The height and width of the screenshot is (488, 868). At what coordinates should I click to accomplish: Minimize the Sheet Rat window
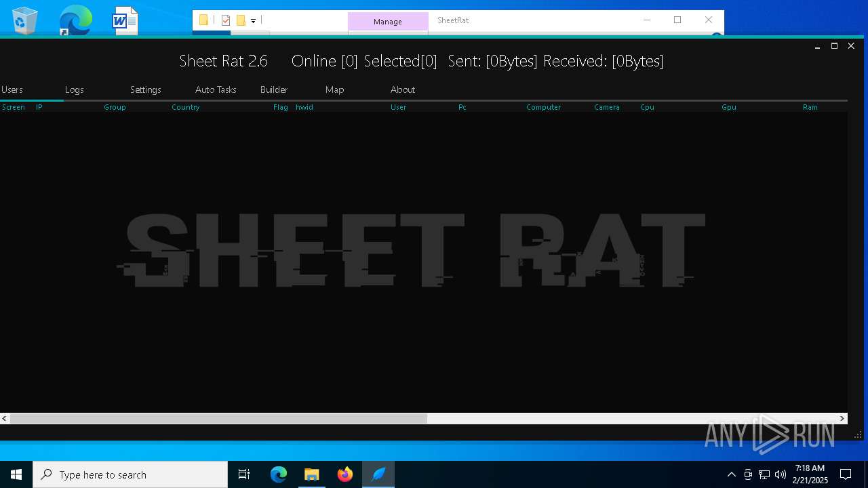pyautogui.click(x=817, y=46)
